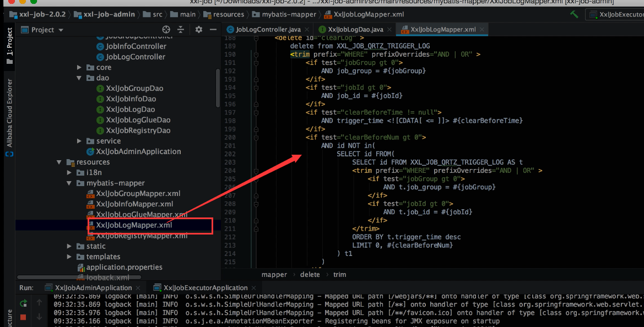The height and width of the screenshot is (327, 644).
Task: Click the Project tree horizontal scrollbar
Action: point(79,277)
